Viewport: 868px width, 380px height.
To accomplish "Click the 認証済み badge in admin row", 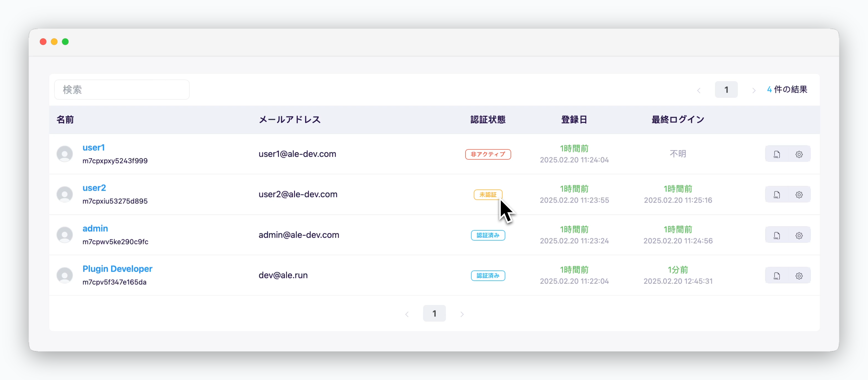I will pyautogui.click(x=488, y=235).
